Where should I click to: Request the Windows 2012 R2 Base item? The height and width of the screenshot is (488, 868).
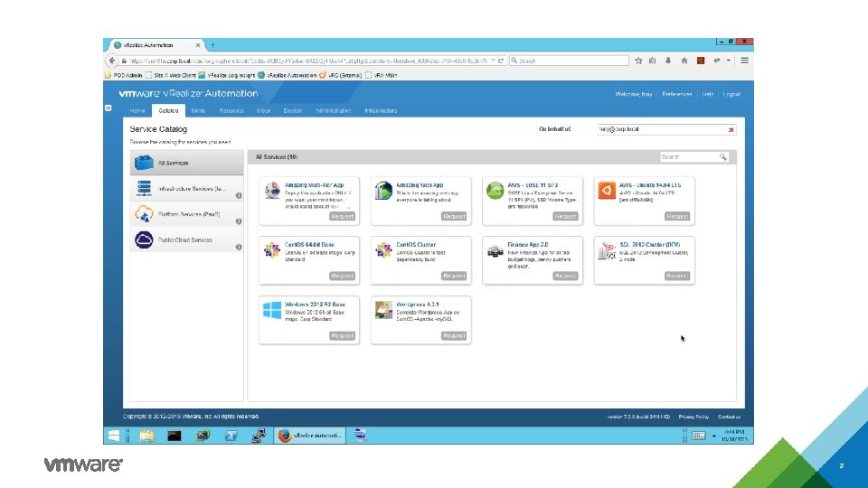click(342, 336)
